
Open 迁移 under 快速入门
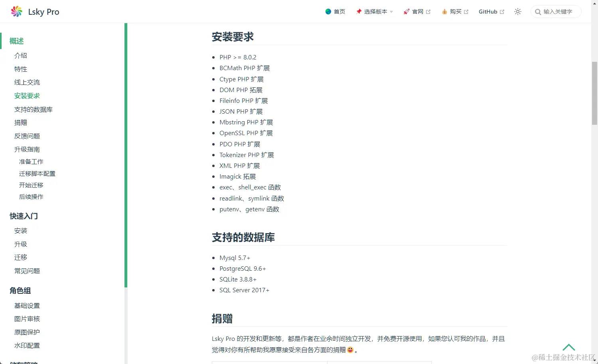coord(21,257)
